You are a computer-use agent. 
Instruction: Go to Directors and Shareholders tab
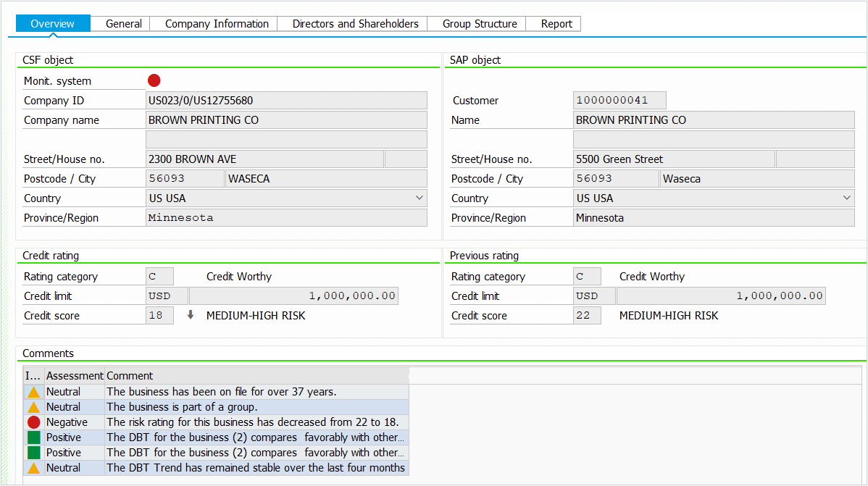click(355, 24)
